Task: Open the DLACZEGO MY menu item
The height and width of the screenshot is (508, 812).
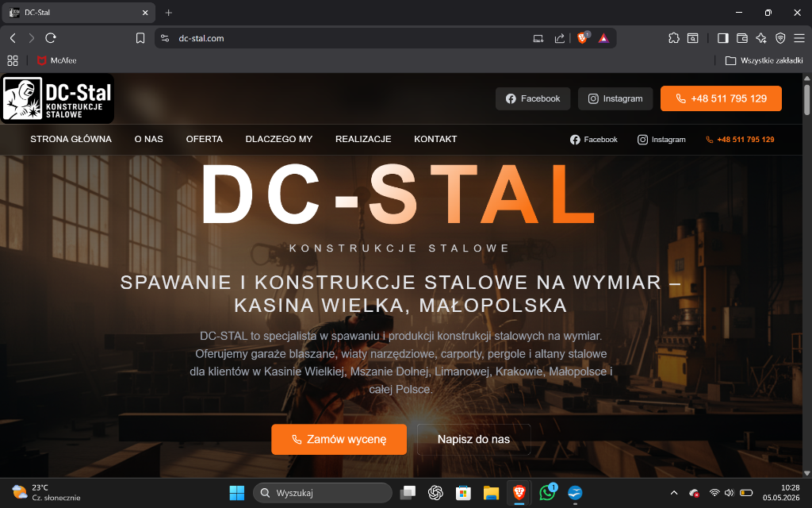Action: coord(278,139)
